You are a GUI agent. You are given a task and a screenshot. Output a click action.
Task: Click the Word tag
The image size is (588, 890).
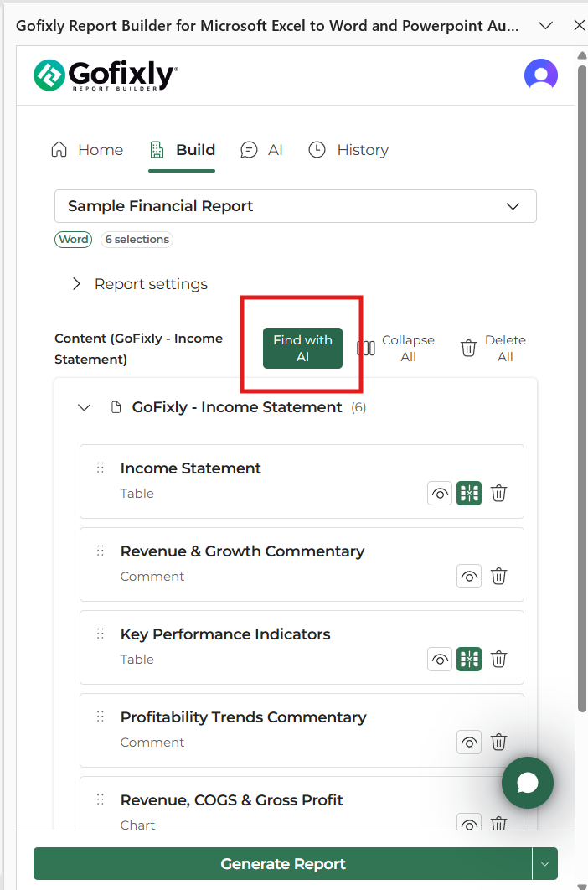pos(73,240)
